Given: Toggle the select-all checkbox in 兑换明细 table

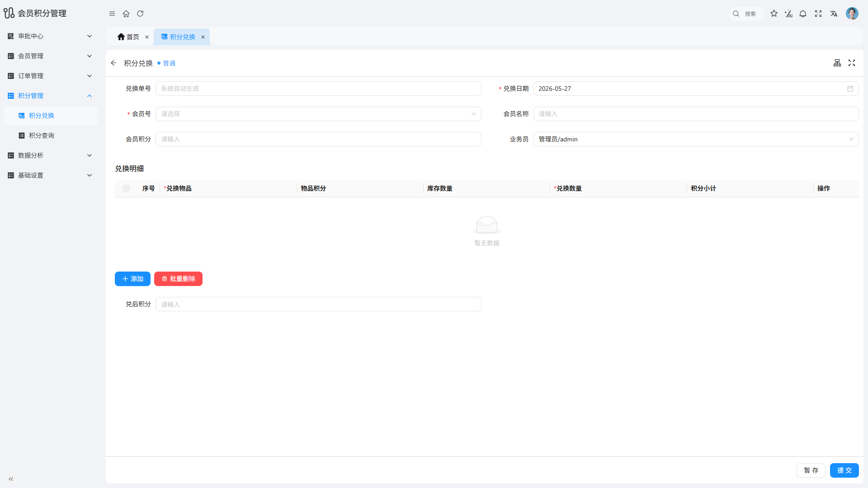Looking at the screenshot, I should [126, 188].
